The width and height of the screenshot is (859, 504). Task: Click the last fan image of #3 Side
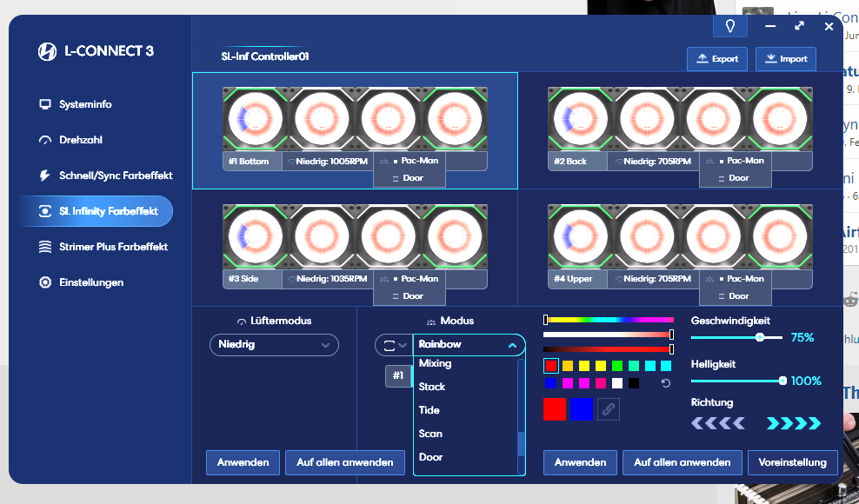pos(455,236)
